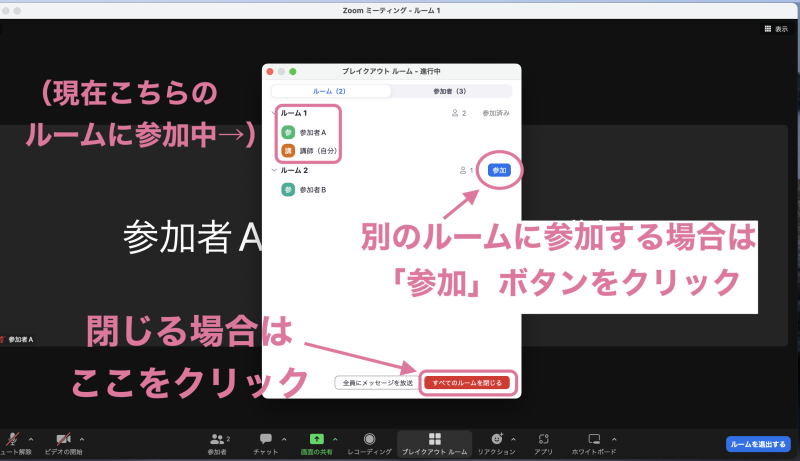Click the participant count icon for ルーム 2
This screenshot has width=800, height=461.
point(463,170)
